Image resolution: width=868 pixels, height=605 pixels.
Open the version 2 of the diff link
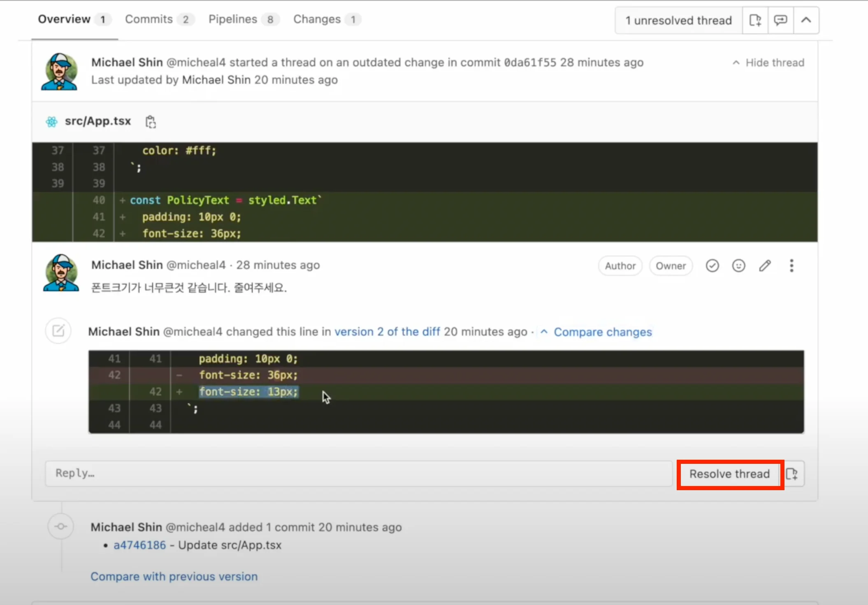coord(387,332)
